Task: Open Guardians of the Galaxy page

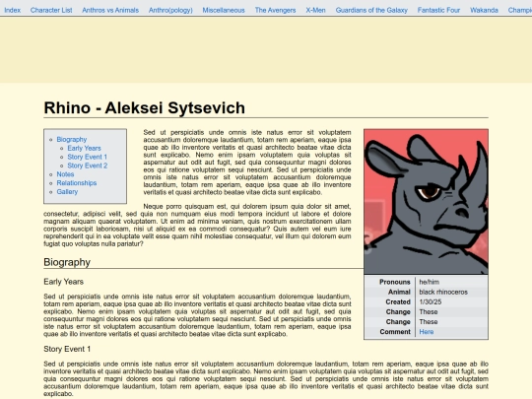Action: point(371,10)
